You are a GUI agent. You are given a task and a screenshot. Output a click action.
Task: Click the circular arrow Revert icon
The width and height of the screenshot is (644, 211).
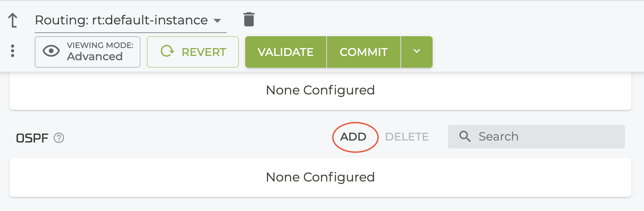click(x=167, y=51)
